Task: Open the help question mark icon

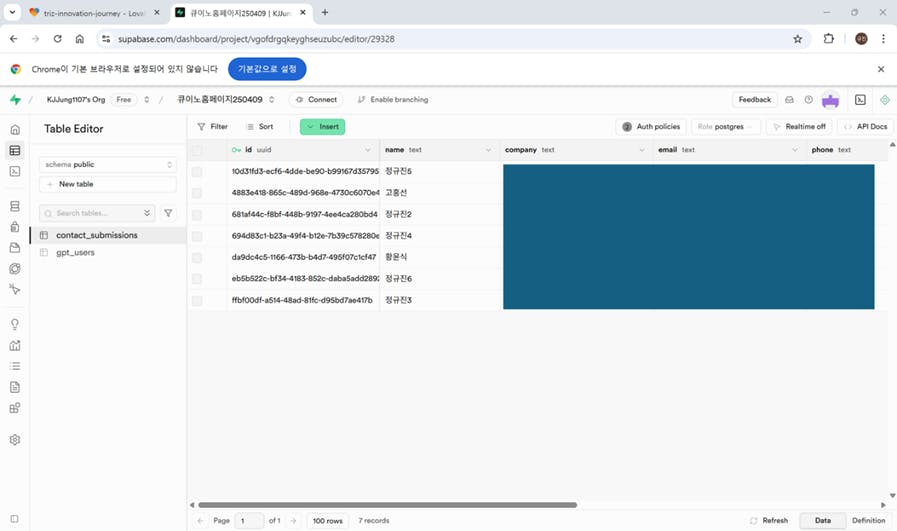Action: pyautogui.click(x=808, y=100)
